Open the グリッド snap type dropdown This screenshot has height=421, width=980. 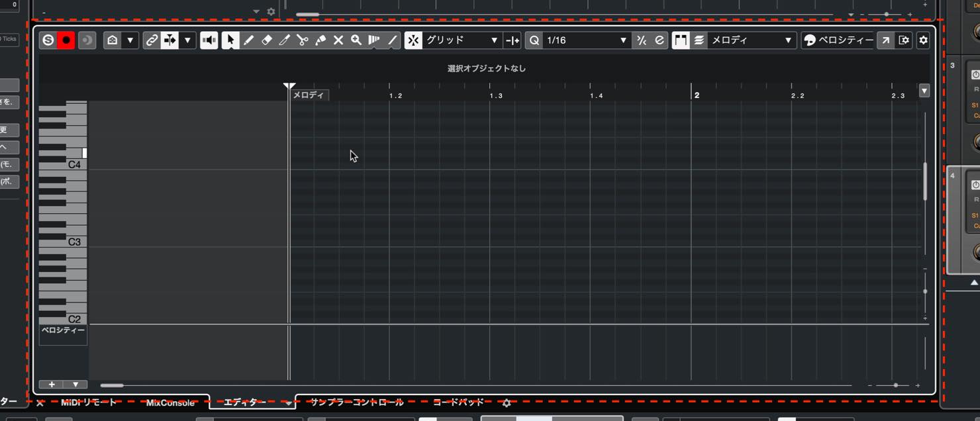462,40
